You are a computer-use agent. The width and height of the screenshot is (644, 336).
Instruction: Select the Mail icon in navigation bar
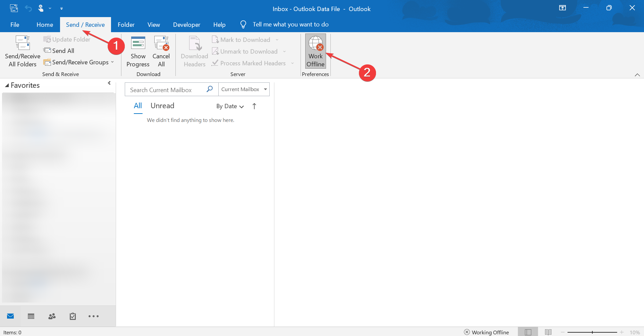coord(10,316)
